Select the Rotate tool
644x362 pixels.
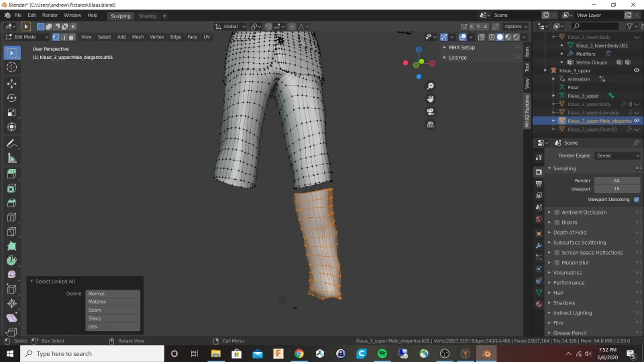pyautogui.click(x=12, y=98)
